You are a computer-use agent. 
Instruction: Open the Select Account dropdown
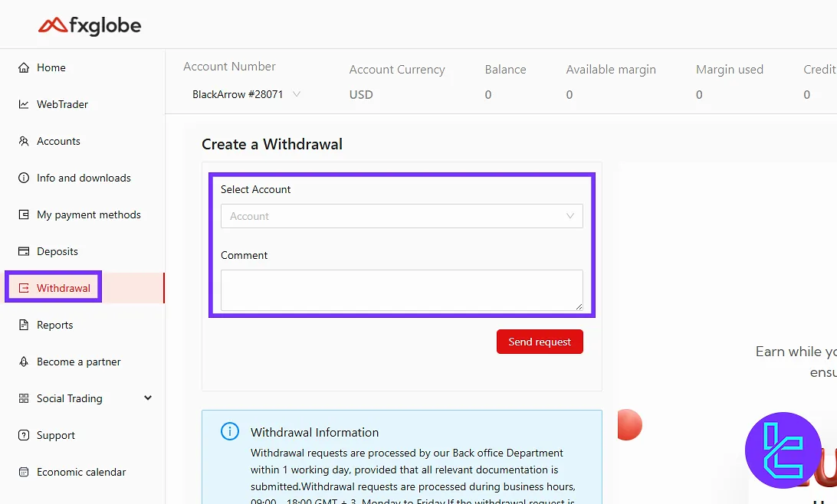pos(402,216)
